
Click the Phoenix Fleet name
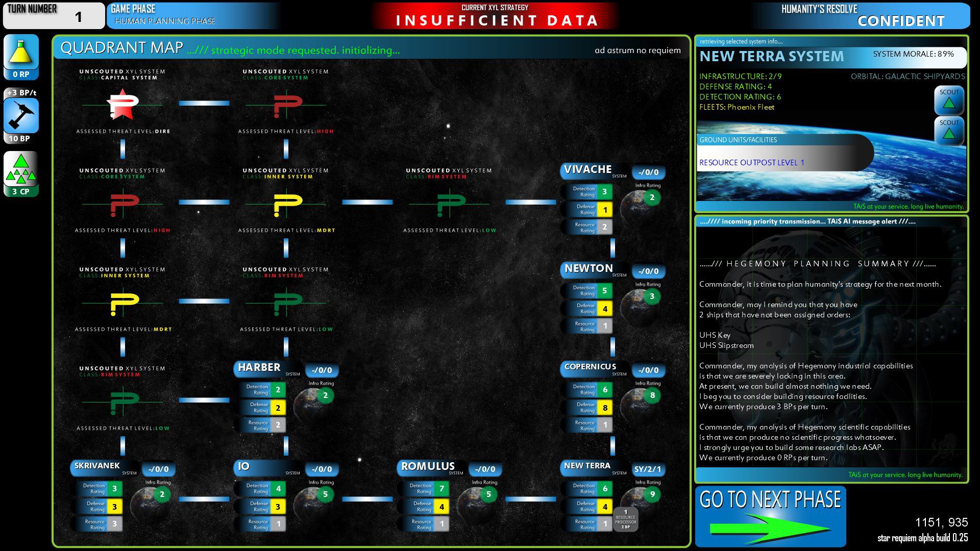pos(750,107)
